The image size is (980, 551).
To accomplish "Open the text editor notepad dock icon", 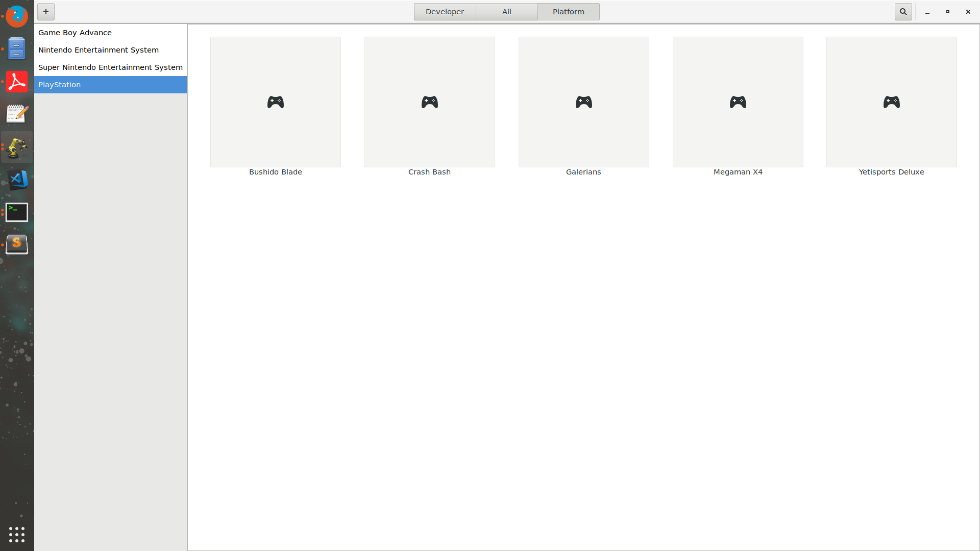I will pyautogui.click(x=17, y=114).
